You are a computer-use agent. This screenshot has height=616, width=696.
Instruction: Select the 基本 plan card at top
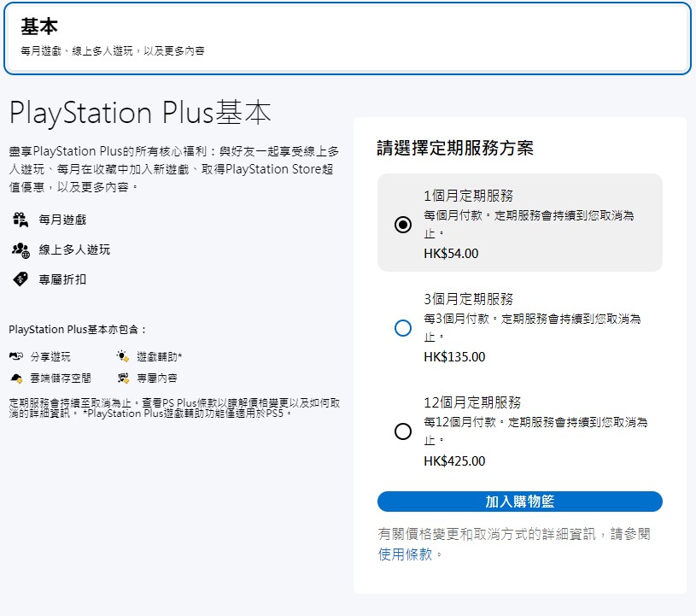(x=348, y=38)
